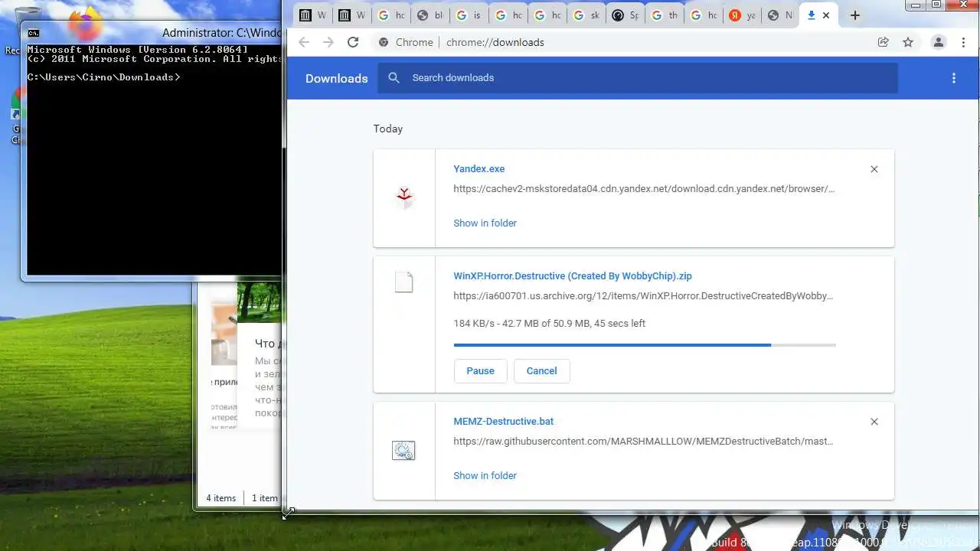
Task: Close the active Downloads tab
Action: pyautogui.click(x=826, y=15)
